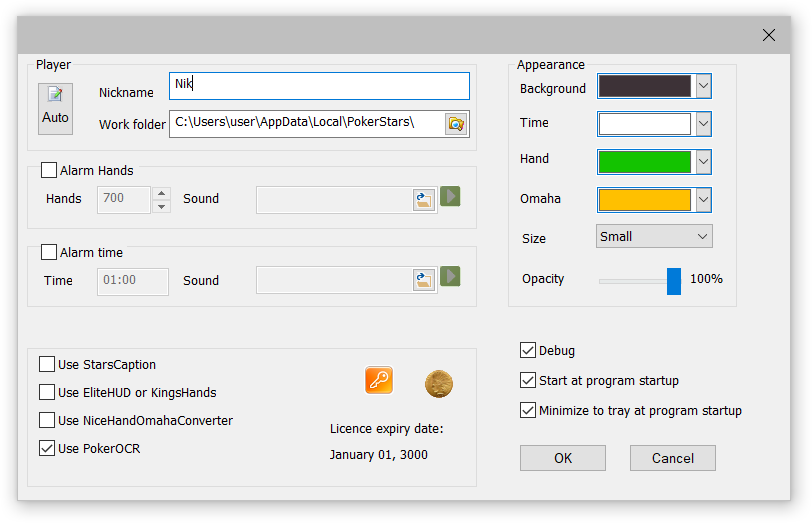Disable the Debug checkbox
This screenshot has width=812, height=523.
[x=528, y=351]
